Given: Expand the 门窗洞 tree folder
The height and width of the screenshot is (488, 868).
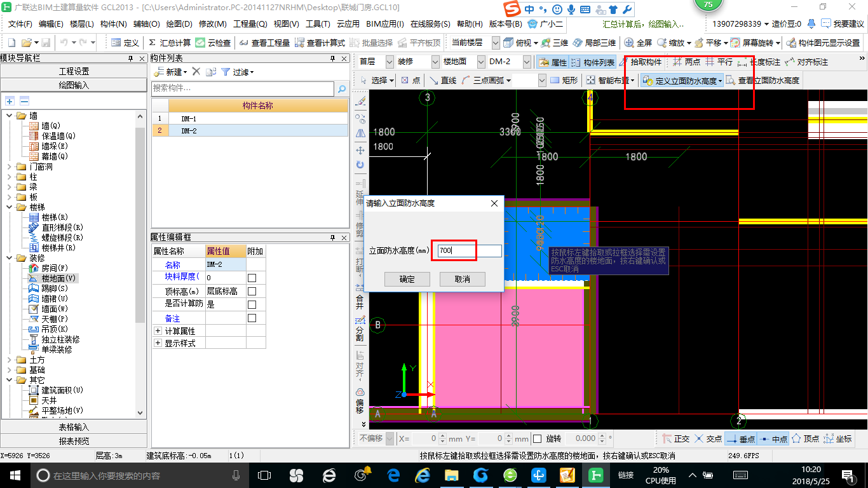Looking at the screenshot, I should point(10,166).
